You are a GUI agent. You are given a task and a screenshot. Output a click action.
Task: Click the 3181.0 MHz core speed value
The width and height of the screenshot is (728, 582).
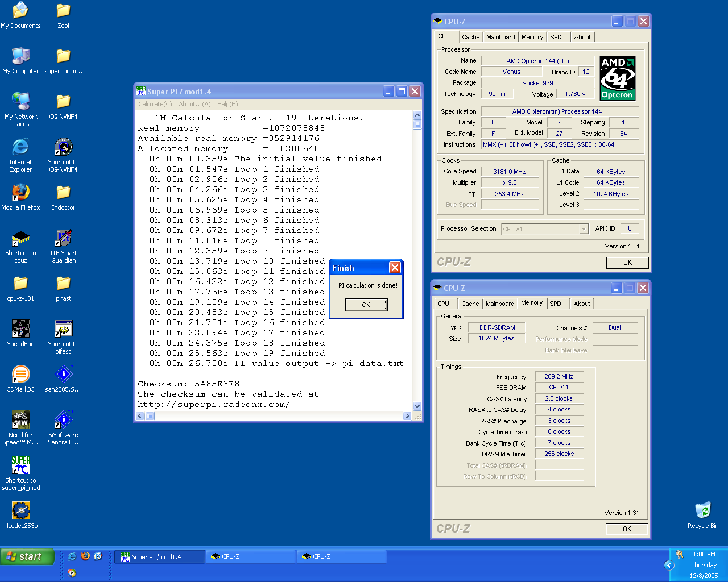509,172
